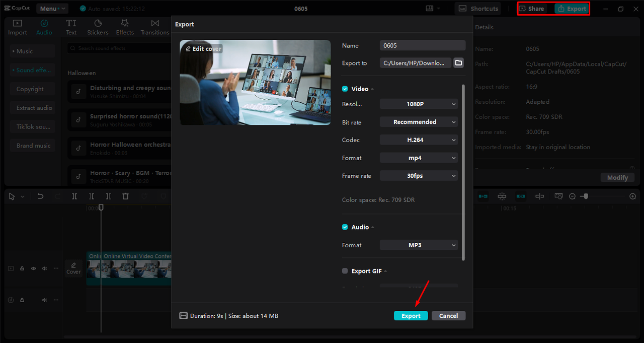
Task: Open the audio track more options dots
Action: [56, 300]
